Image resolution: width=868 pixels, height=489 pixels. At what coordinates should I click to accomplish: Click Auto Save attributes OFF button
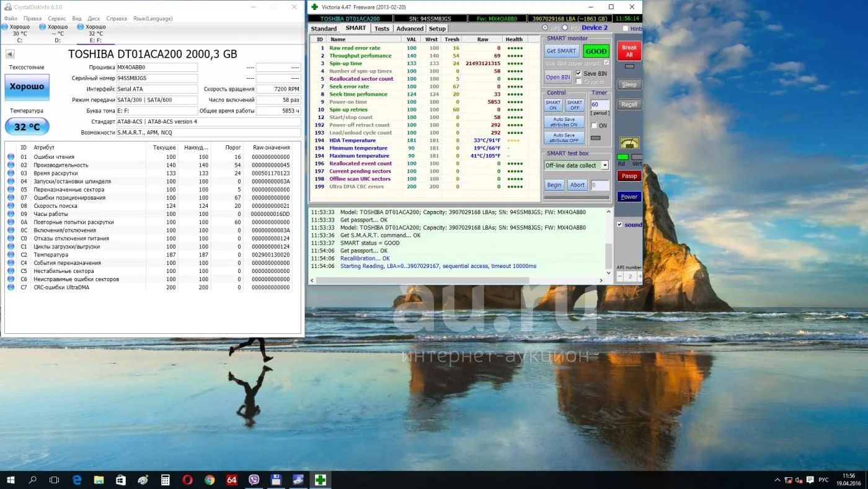[x=564, y=138]
